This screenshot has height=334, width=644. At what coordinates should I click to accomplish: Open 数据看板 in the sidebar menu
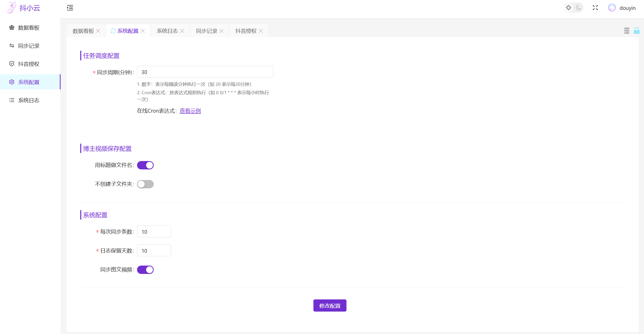coord(30,28)
